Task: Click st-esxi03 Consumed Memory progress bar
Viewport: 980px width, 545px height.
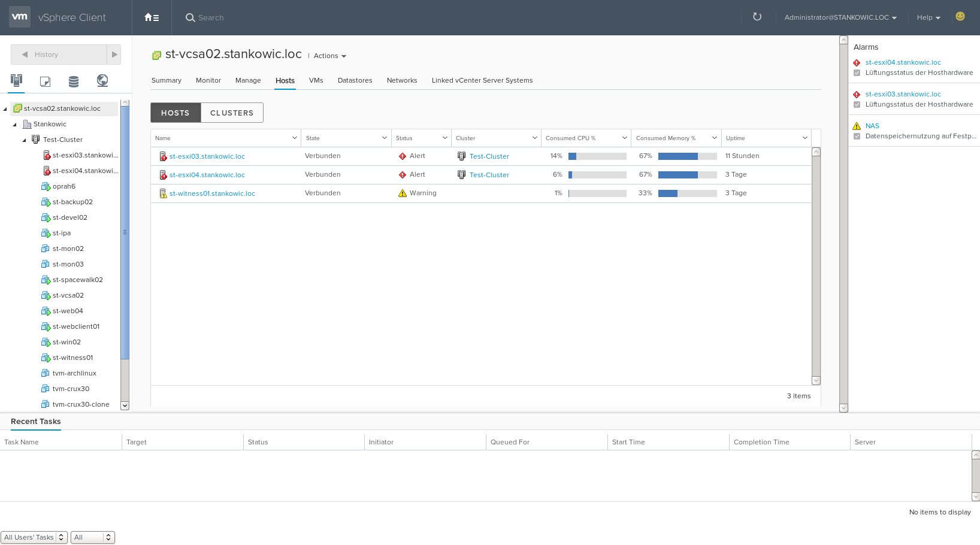Action: [687, 156]
